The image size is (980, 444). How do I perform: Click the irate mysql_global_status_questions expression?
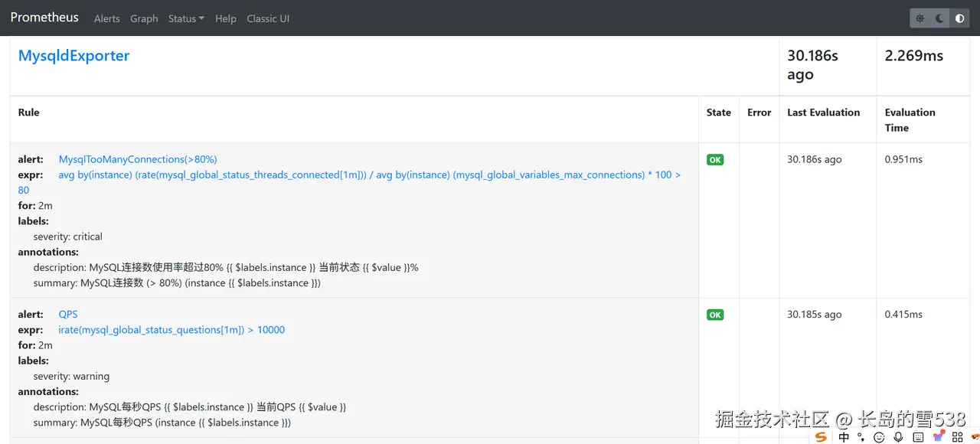[171, 330]
